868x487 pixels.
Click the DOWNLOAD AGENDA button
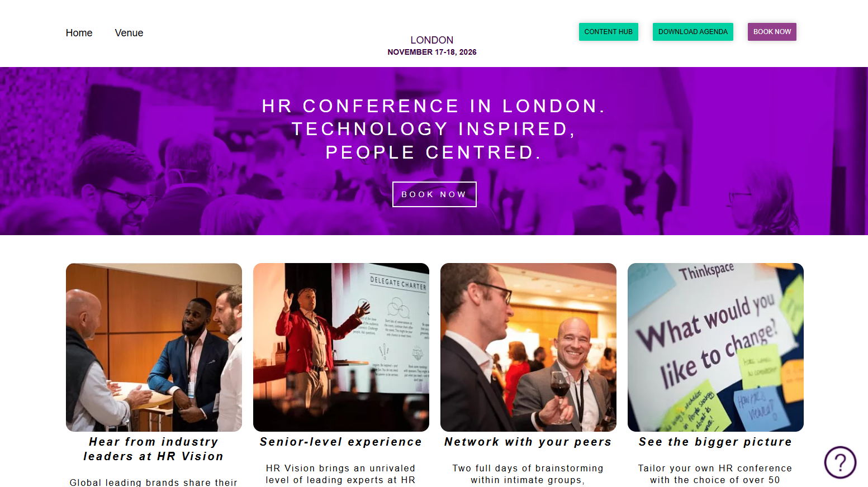(692, 32)
